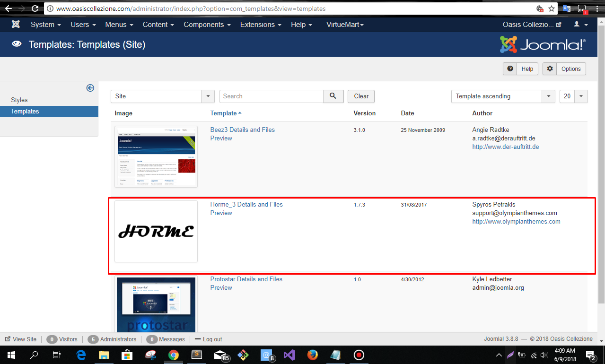Click Log out in the status bar
Viewport: 605px width, 364px height.
pyautogui.click(x=208, y=339)
